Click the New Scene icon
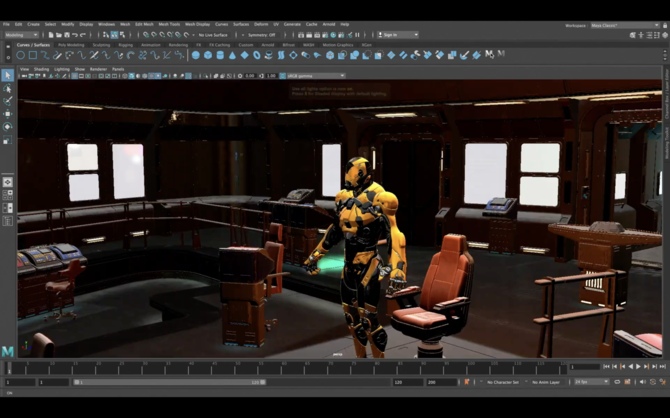Screen dimensions: 670x418 click(51, 35)
